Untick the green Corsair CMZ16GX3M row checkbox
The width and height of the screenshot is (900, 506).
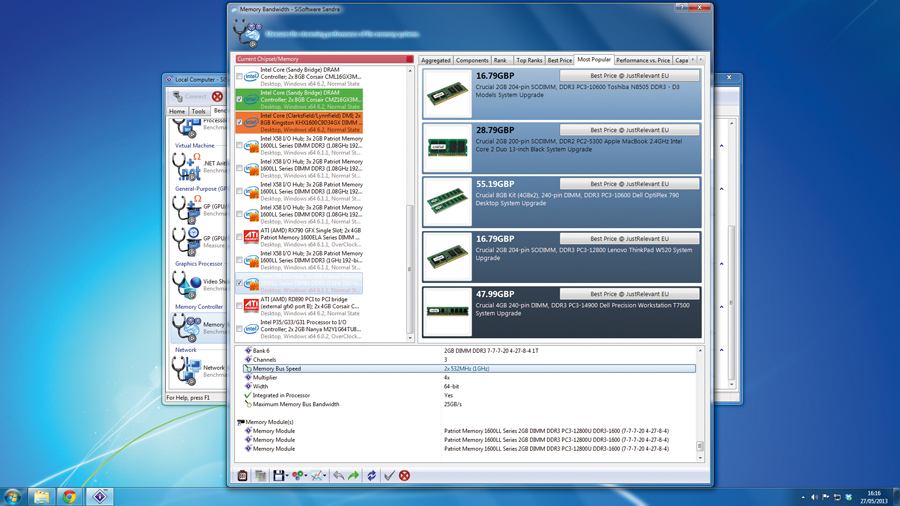click(x=239, y=99)
